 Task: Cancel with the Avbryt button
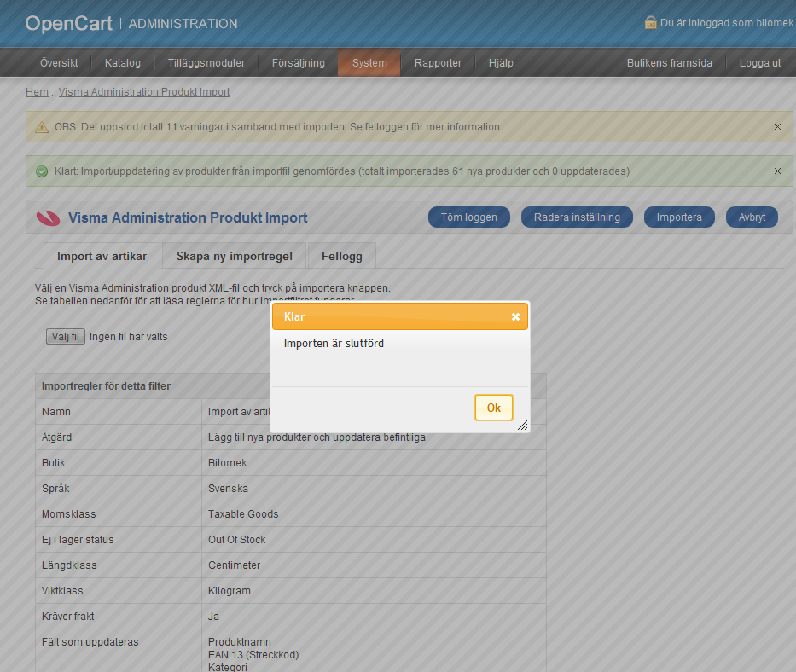752,217
